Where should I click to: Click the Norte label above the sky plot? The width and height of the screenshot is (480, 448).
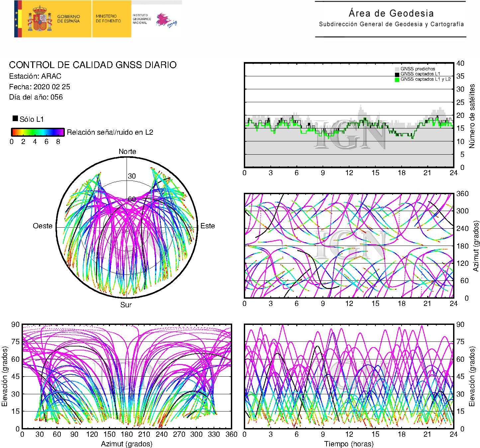pos(127,152)
